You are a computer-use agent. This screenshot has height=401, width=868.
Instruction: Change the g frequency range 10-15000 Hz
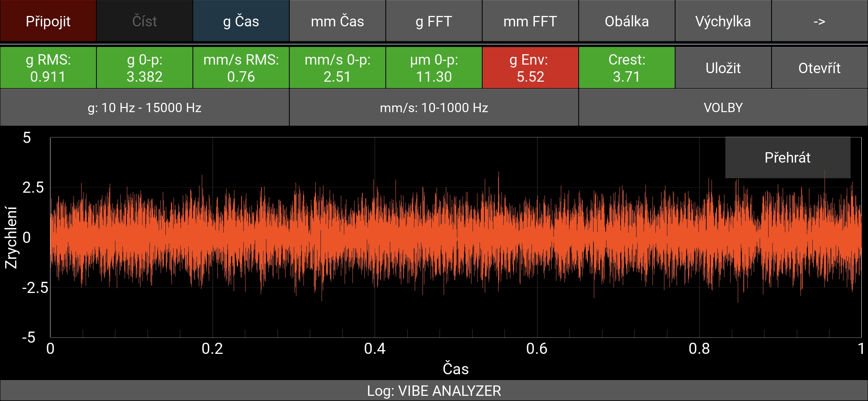144,108
